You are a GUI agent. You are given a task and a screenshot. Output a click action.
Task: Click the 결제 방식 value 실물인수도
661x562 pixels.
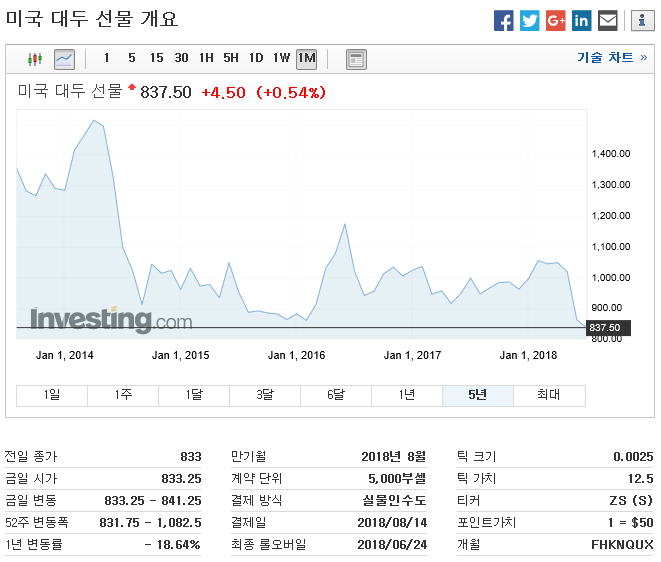click(x=395, y=500)
